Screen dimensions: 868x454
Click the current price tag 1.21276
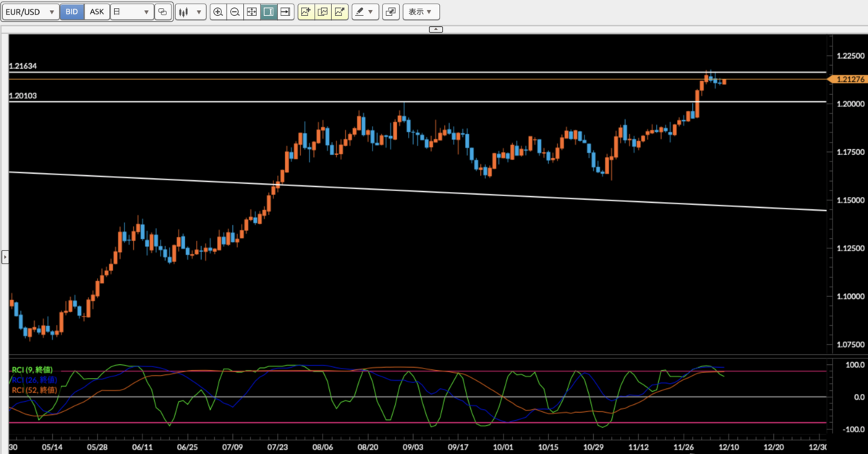[848, 80]
